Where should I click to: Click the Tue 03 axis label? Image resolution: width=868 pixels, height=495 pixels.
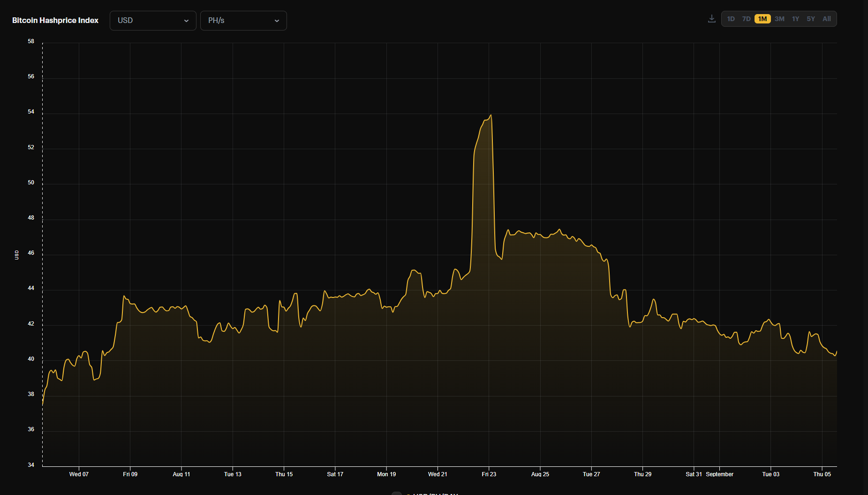pos(771,474)
